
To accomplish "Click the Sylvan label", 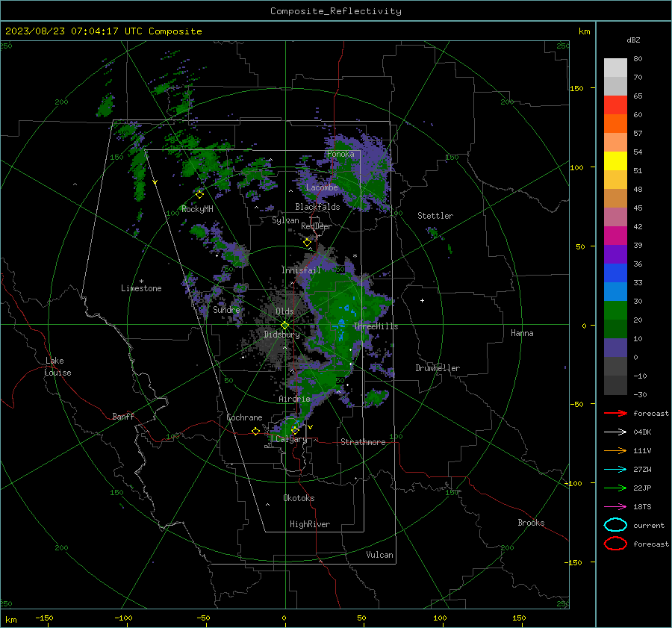I will (x=285, y=220).
